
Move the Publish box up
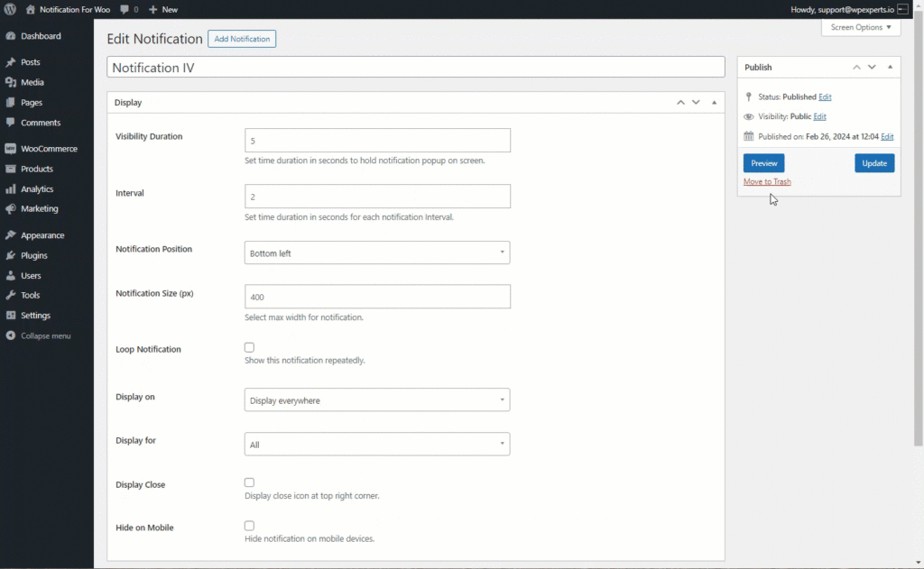(x=856, y=67)
